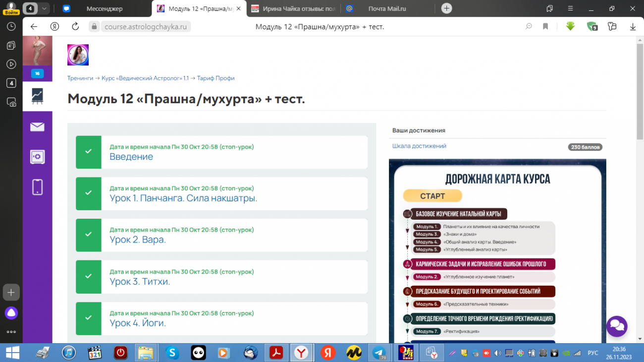Viewport: 644px width, 362px height.
Task: Click green checkmark beside Введение lesson
Action: coord(88,152)
